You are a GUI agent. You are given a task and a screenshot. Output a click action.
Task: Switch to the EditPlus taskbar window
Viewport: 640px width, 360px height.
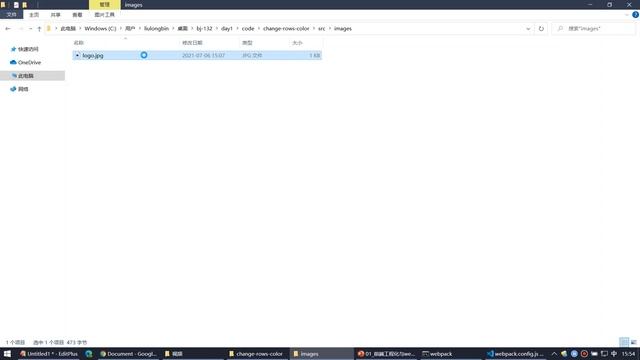tap(49, 354)
